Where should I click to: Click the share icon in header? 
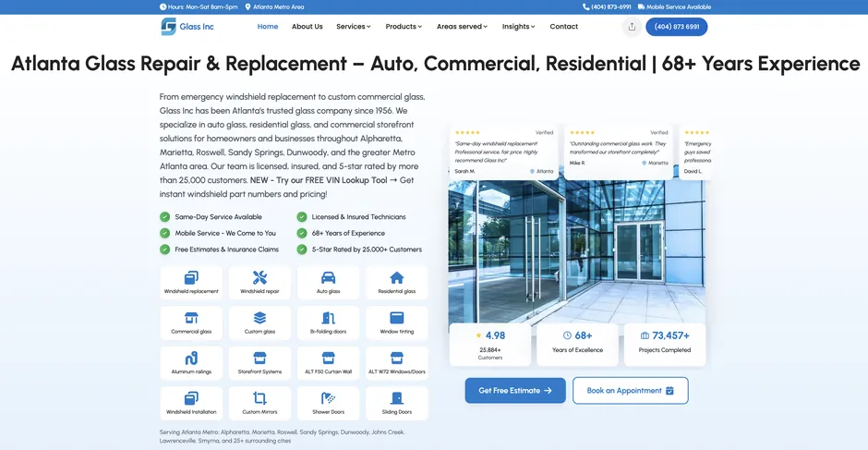[632, 27]
